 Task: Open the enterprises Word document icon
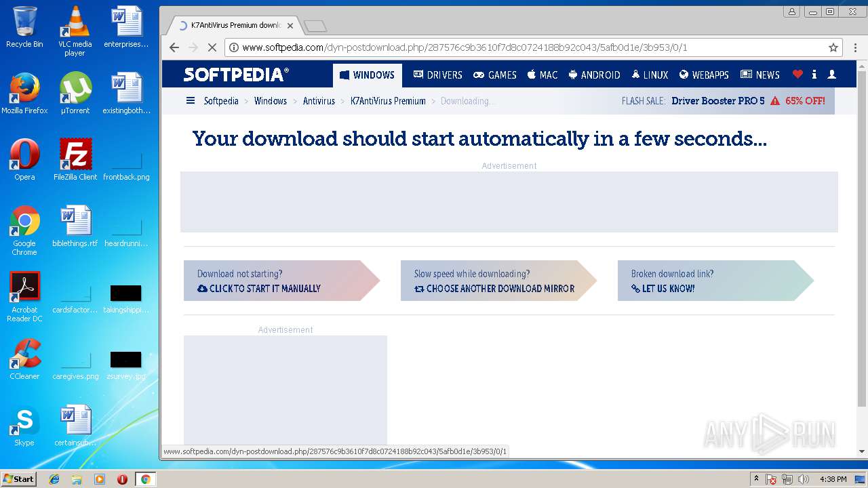pyautogui.click(x=126, y=27)
